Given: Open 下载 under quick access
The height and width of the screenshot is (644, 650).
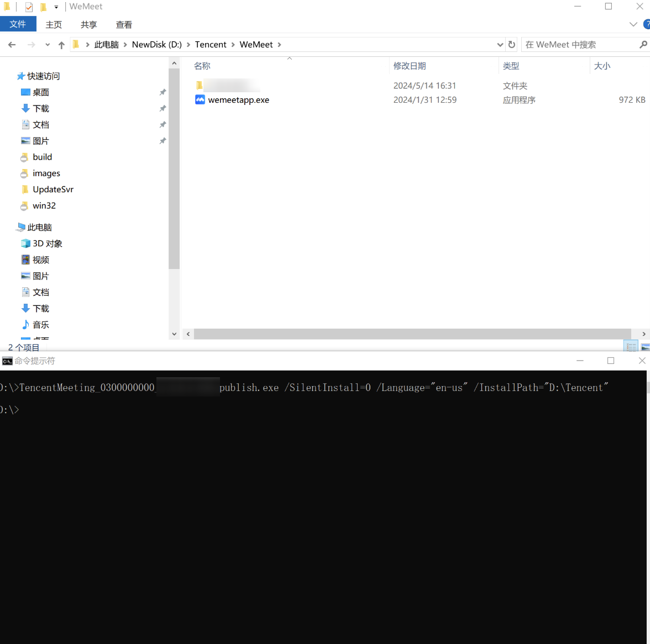Looking at the screenshot, I should (x=41, y=108).
